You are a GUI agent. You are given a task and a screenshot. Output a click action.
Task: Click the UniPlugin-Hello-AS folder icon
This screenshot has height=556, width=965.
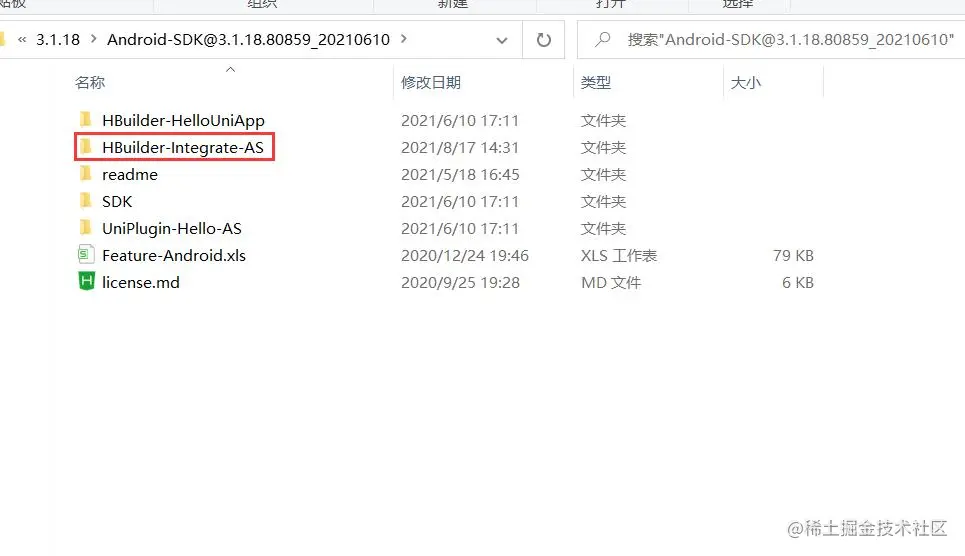[86, 228]
